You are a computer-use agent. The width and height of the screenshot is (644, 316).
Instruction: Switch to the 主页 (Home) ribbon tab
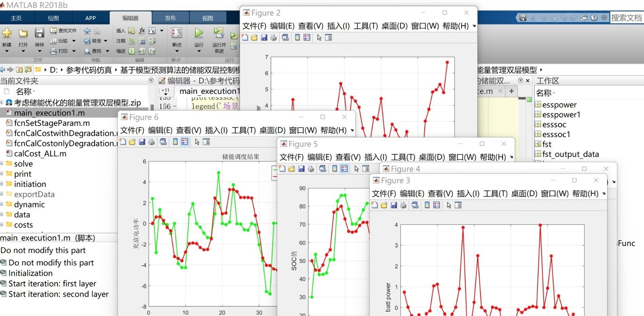click(x=16, y=18)
